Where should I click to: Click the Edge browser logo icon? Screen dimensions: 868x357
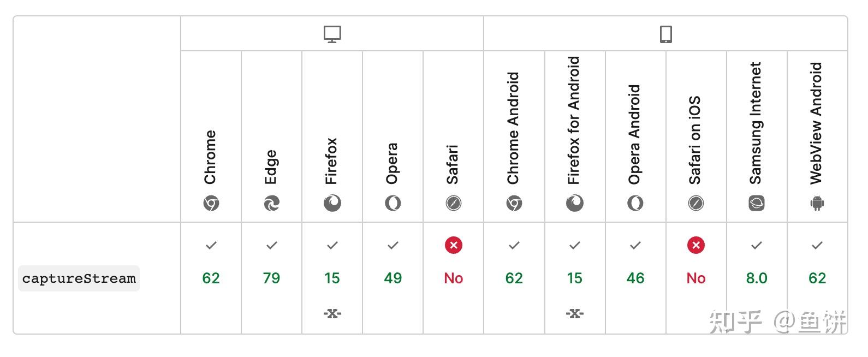pos(271,204)
